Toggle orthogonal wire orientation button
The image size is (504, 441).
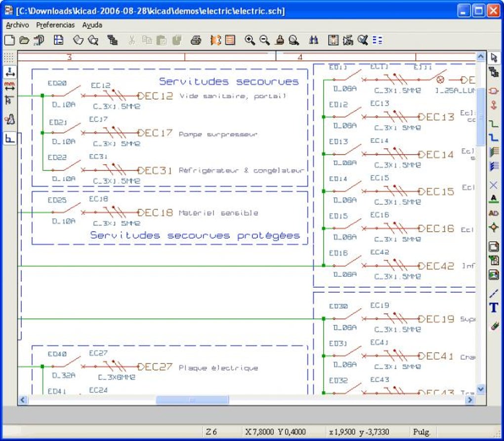[x=9, y=139]
